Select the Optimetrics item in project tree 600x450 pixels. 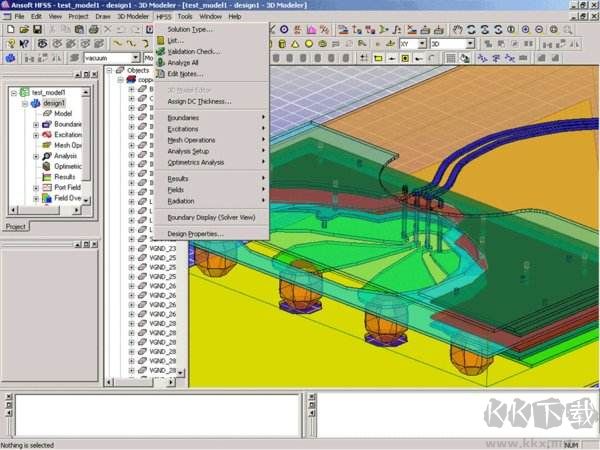(x=68, y=166)
